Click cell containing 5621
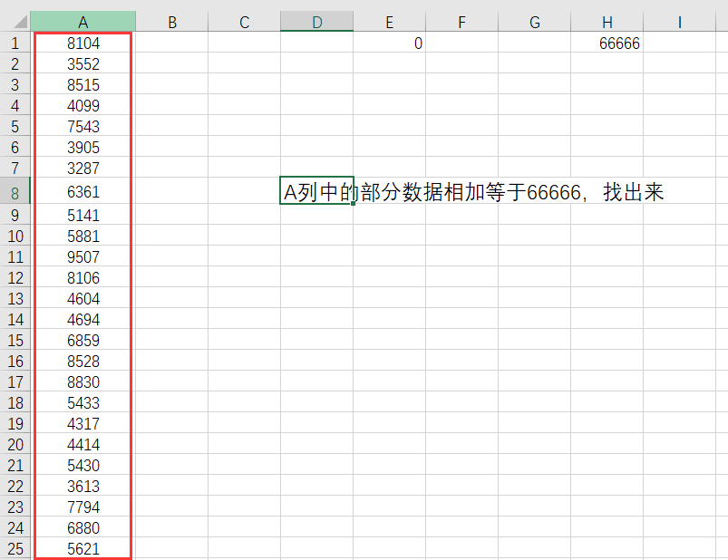The image size is (728, 560). click(83, 548)
